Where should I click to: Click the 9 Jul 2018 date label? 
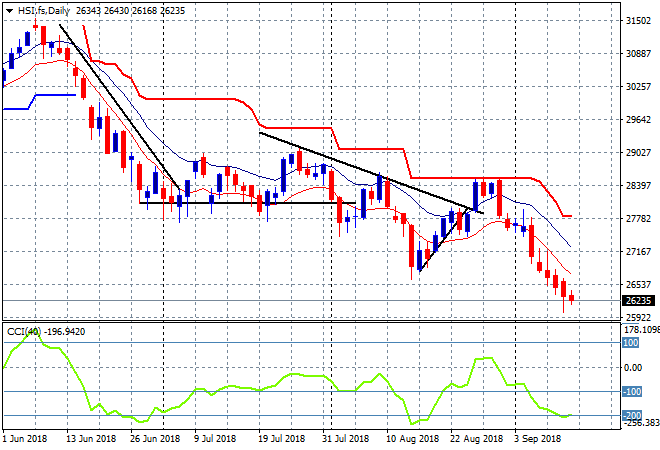(x=215, y=439)
